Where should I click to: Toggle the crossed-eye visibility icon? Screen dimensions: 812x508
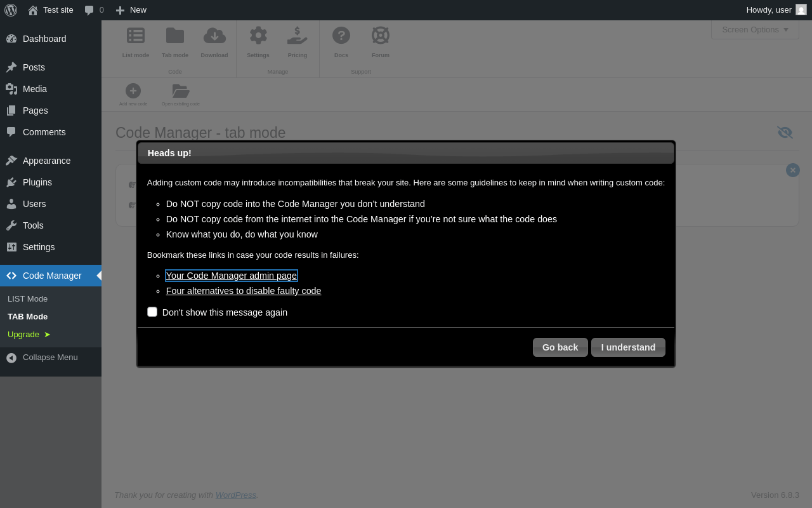(785, 132)
